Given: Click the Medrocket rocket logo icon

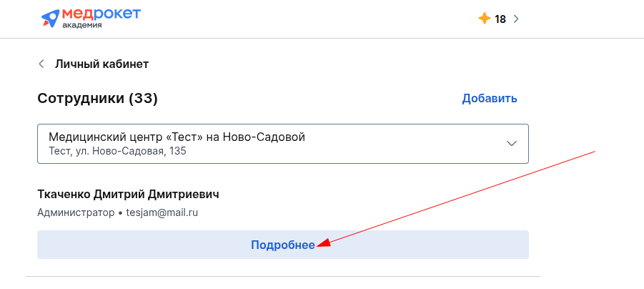Looking at the screenshot, I should point(50,18).
